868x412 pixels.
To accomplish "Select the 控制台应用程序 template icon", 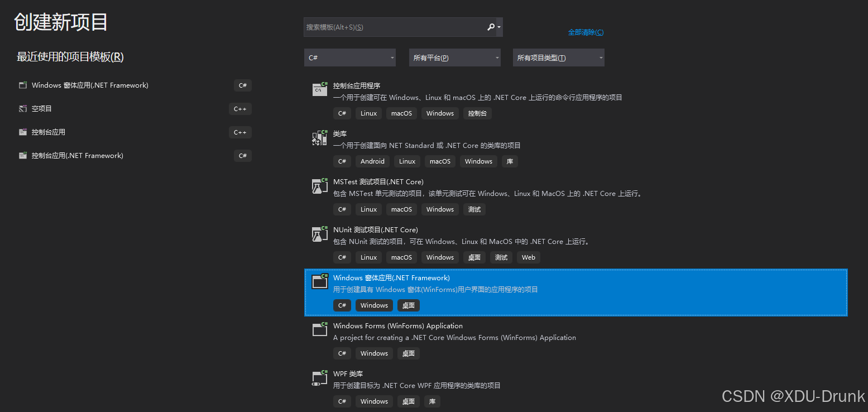I will pos(320,89).
